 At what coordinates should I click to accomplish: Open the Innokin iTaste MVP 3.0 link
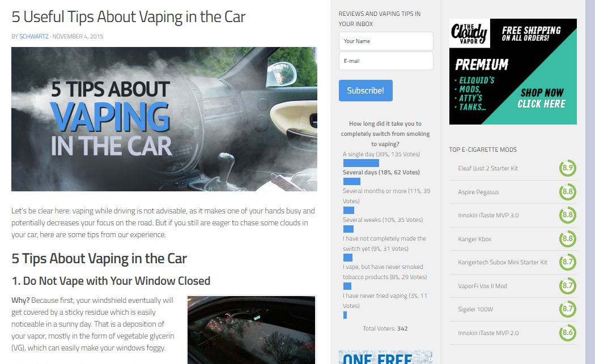[488, 215]
